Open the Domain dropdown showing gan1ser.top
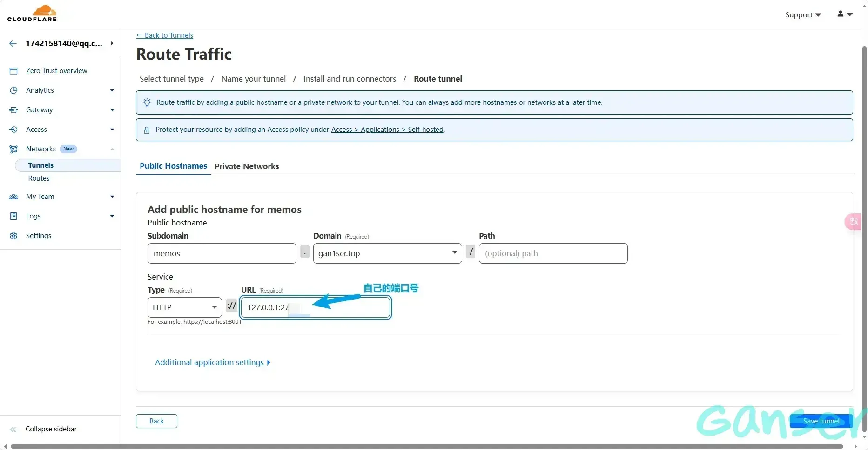 [387, 253]
